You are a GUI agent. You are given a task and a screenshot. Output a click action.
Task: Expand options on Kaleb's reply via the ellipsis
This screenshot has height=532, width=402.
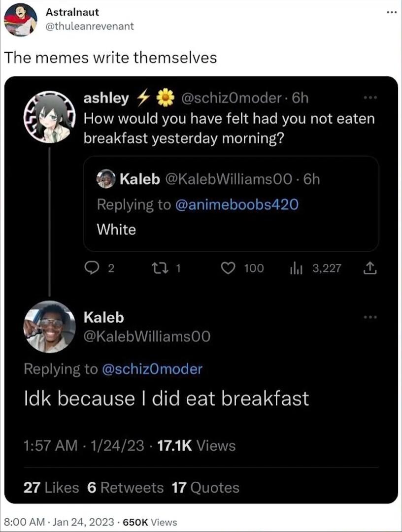pyautogui.click(x=369, y=318)
